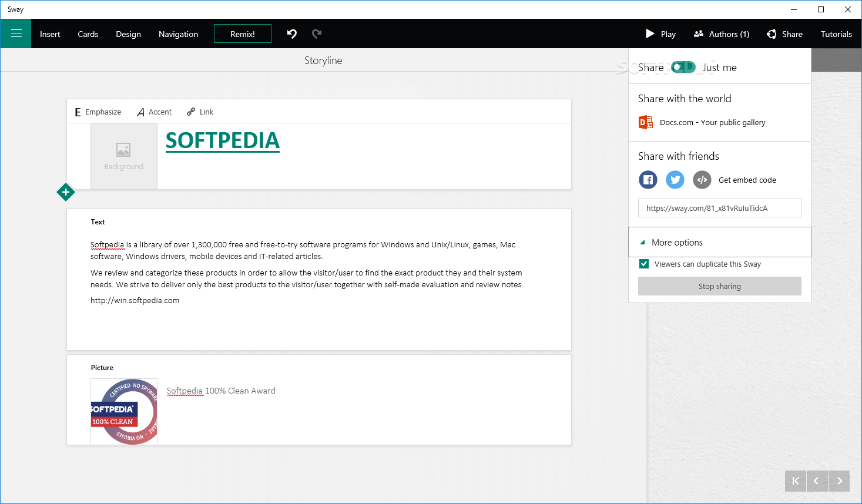Click the 'We review and categorize' paragraph
862x504 pixels.
pyautogui.click(x=307, y=278)
